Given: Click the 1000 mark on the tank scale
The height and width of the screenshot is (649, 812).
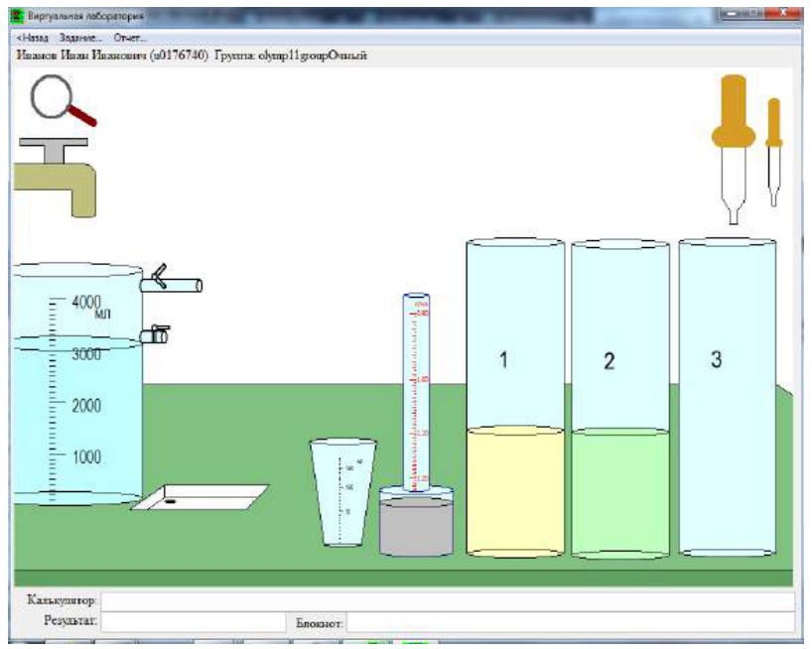Looking at the screenshot, I should [x=86, y=457].
